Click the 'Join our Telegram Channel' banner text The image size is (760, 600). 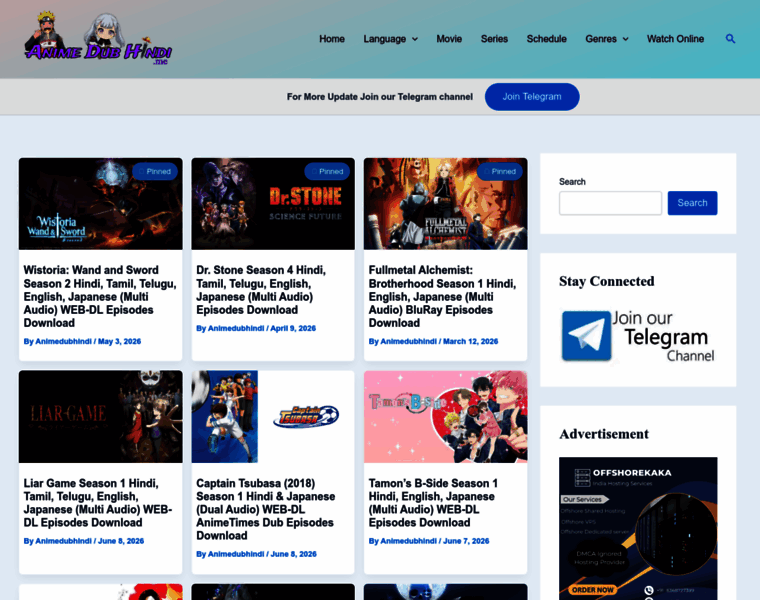click(664, 337)
